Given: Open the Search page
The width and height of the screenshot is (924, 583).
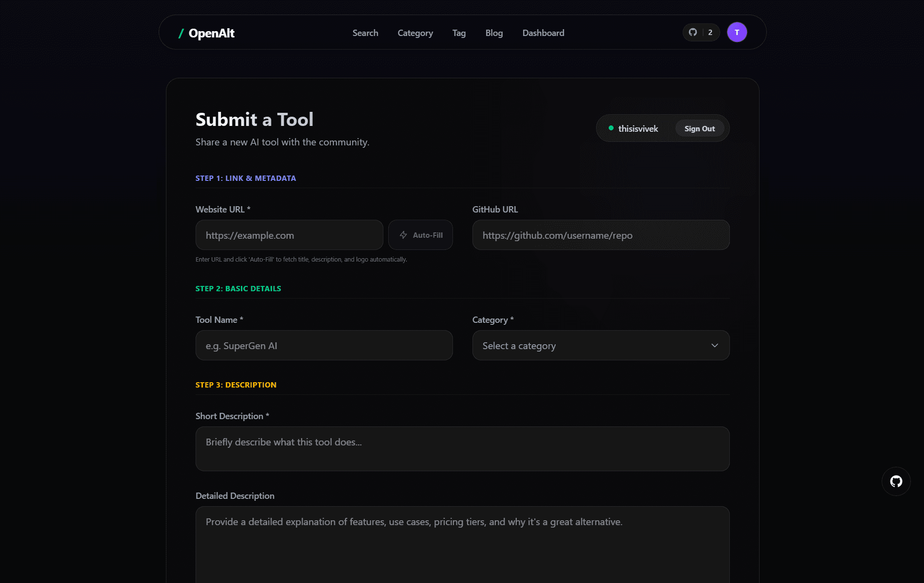Looking at the screenshot, I should pyautogui.click(x=365, y=33).
